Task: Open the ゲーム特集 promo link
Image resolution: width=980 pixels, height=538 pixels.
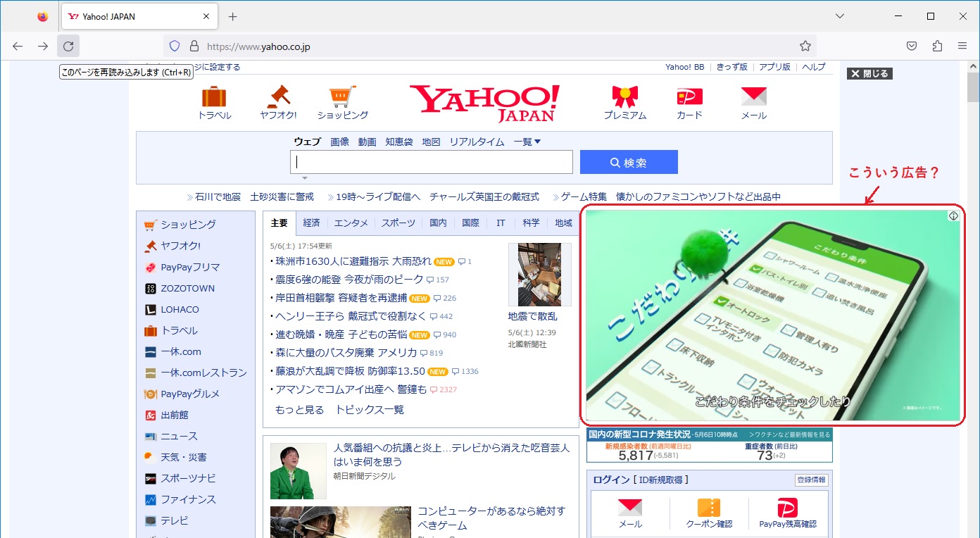Action: 584,197
